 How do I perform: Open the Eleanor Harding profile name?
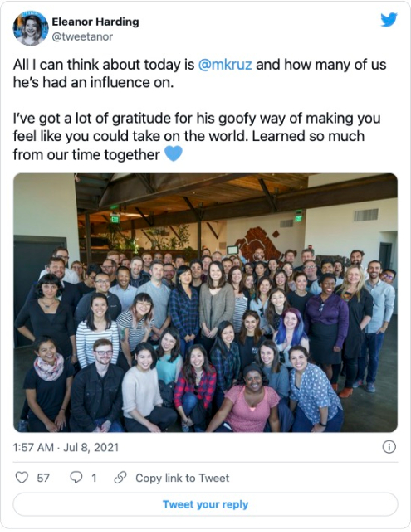pyautogui.click(x=95, y=22)
